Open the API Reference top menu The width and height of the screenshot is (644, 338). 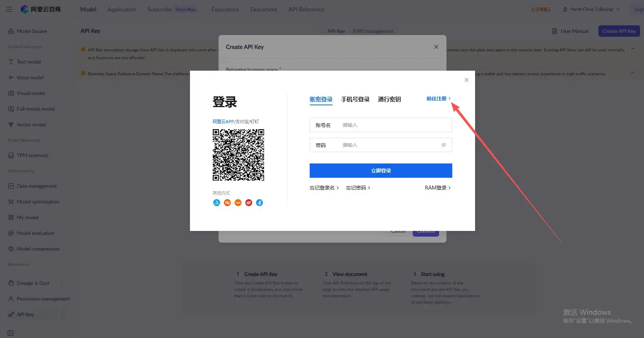[306, 9]
